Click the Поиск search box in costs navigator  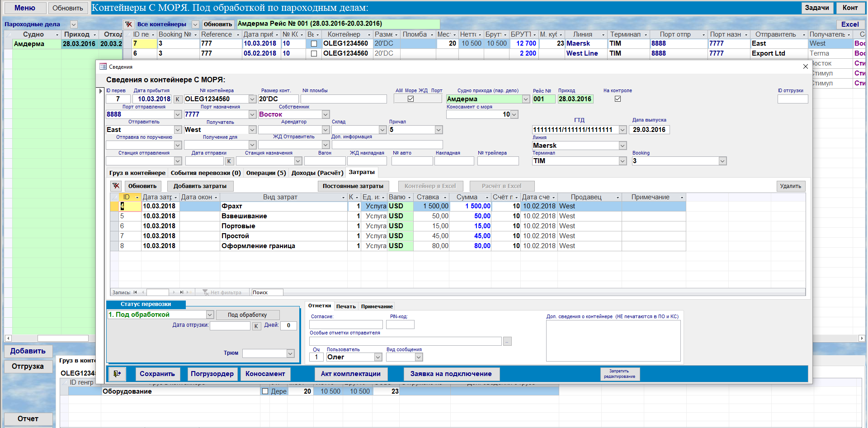point(267,292)
